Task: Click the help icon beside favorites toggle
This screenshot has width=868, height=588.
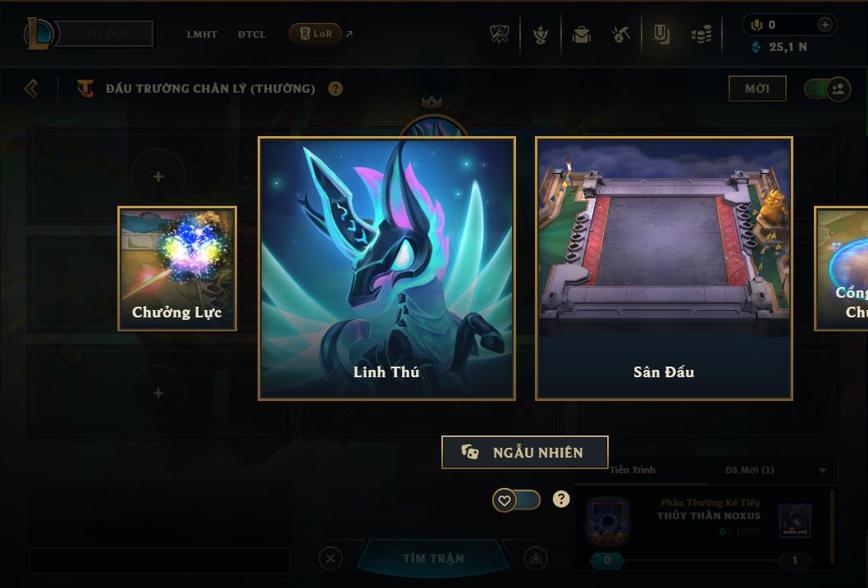Action: pos(561,499)
